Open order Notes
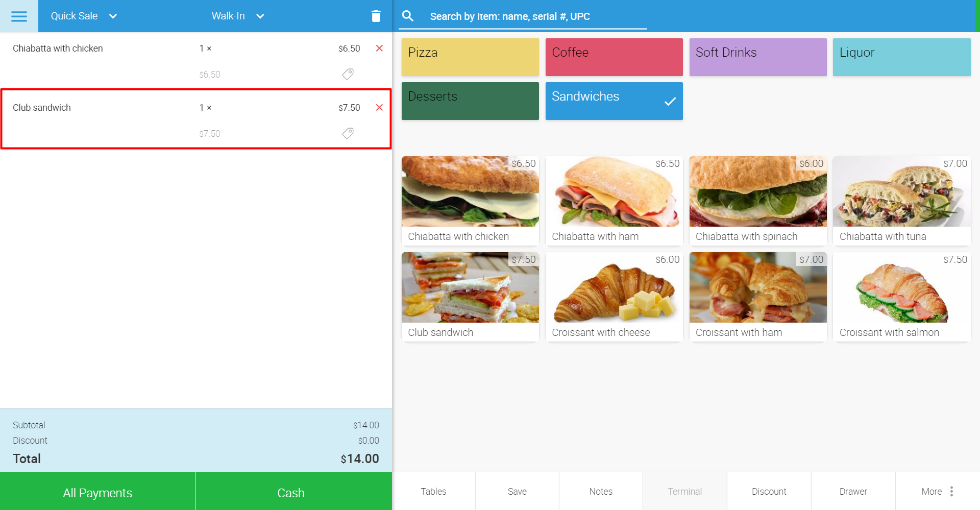The width and height of the screenshot is (980, 510). click(x=601, y=492)
